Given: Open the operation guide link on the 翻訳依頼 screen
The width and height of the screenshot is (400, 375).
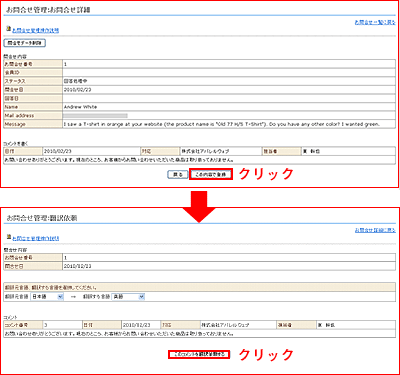Looking at the screenshot, I should tap(36, 239).
